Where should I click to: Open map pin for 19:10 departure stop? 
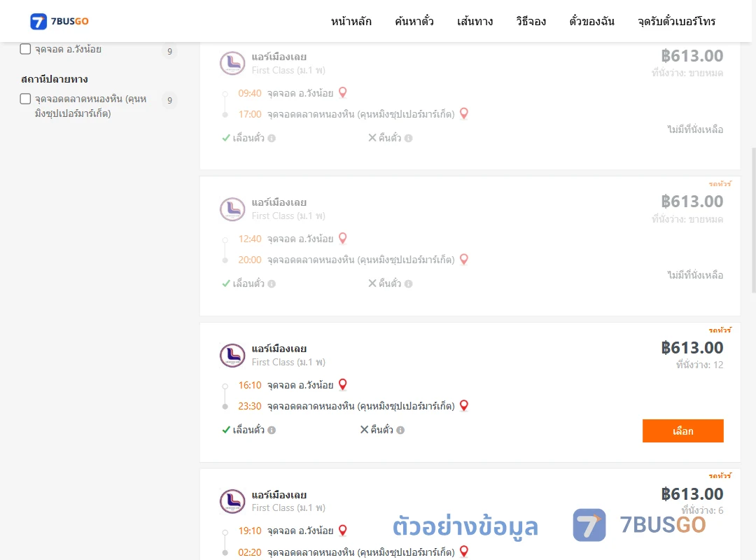pyautogui.click(x=343, y=530)
